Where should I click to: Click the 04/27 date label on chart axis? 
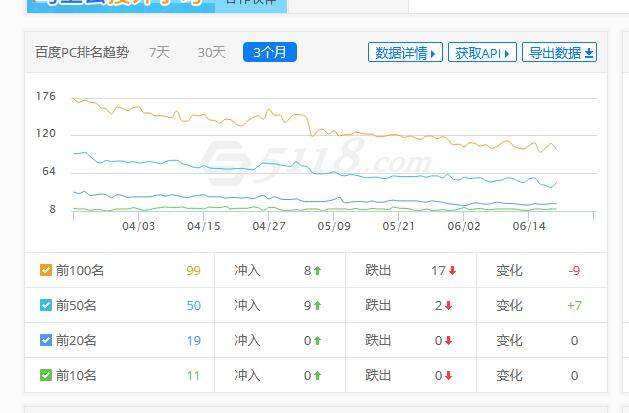click(269, 226)
